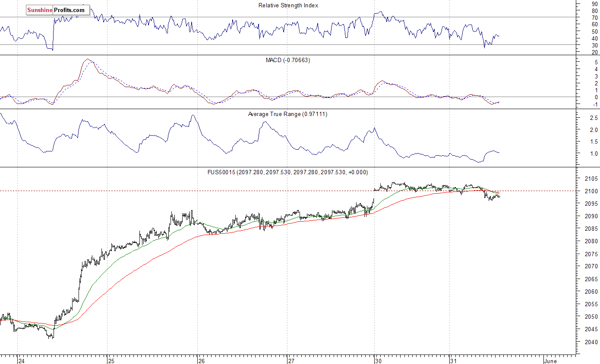Image resolution: width=600 pixels, height=364 pixels.
Task: Click the 2085 price level on the axis
Action: coord(592,229)
